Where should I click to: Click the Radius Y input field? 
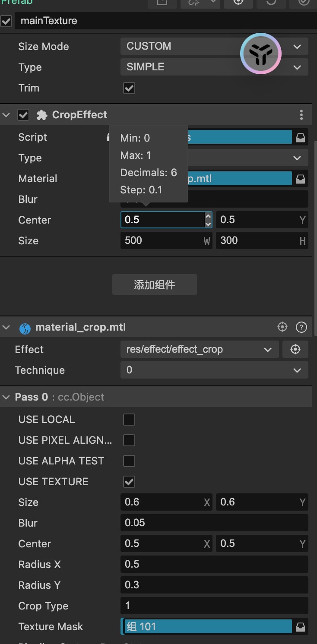pos(214,585)
